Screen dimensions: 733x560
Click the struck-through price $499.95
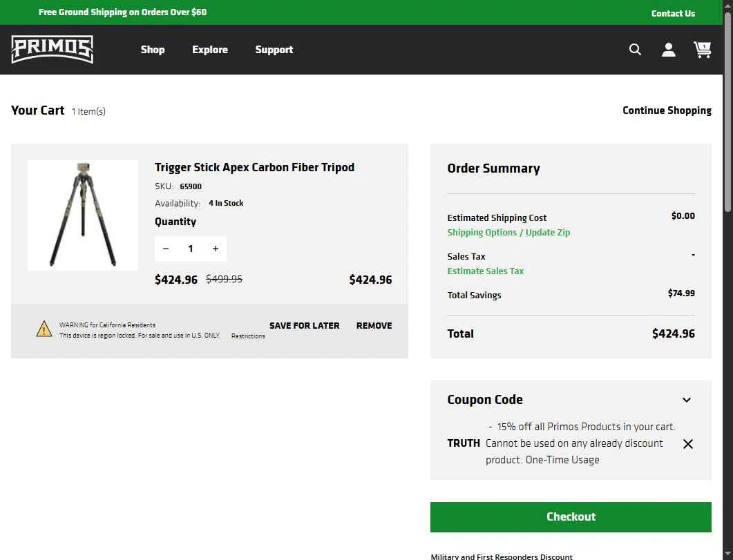pyautogui.click(x=224, y=279)
